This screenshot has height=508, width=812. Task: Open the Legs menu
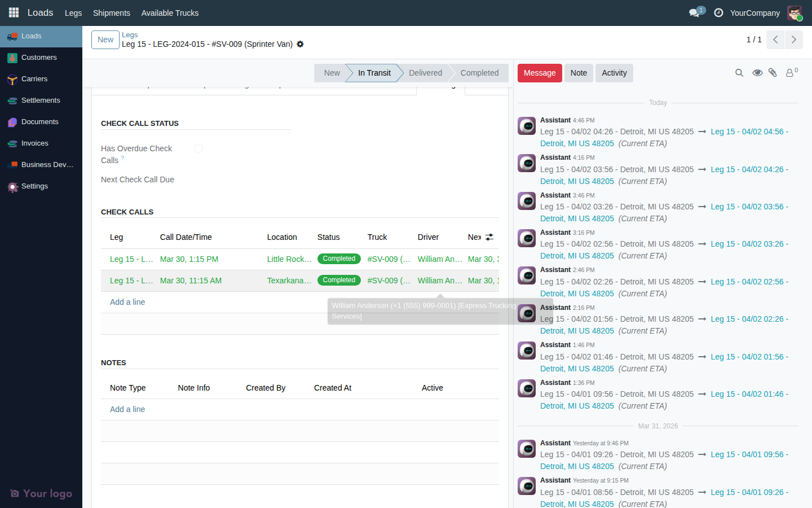(x=73, y=13)
